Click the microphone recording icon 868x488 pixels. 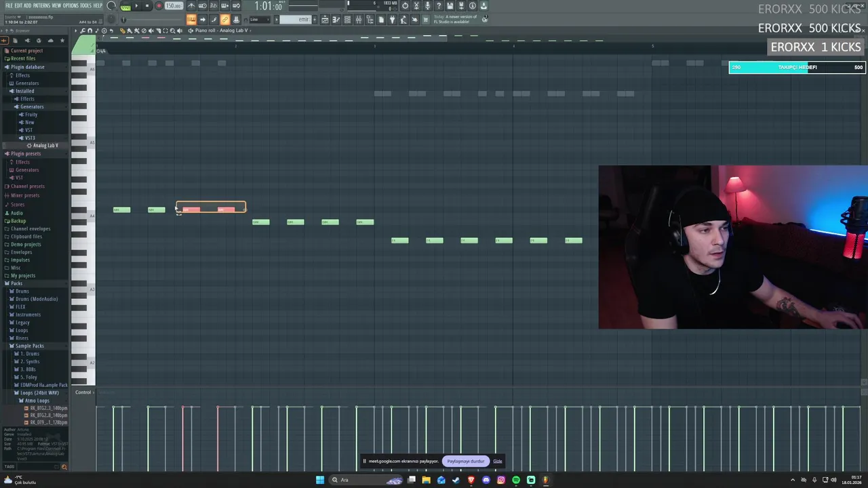coord(427,6)
